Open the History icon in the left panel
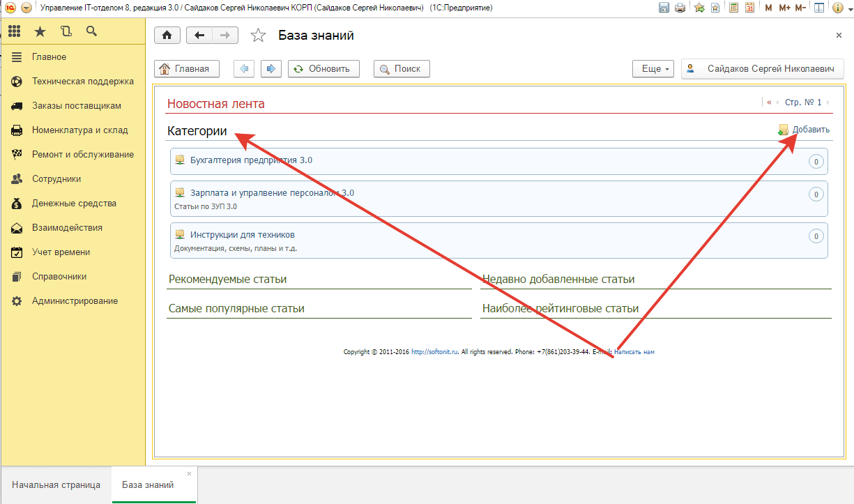854x504 pixels. tap(66, 31)
